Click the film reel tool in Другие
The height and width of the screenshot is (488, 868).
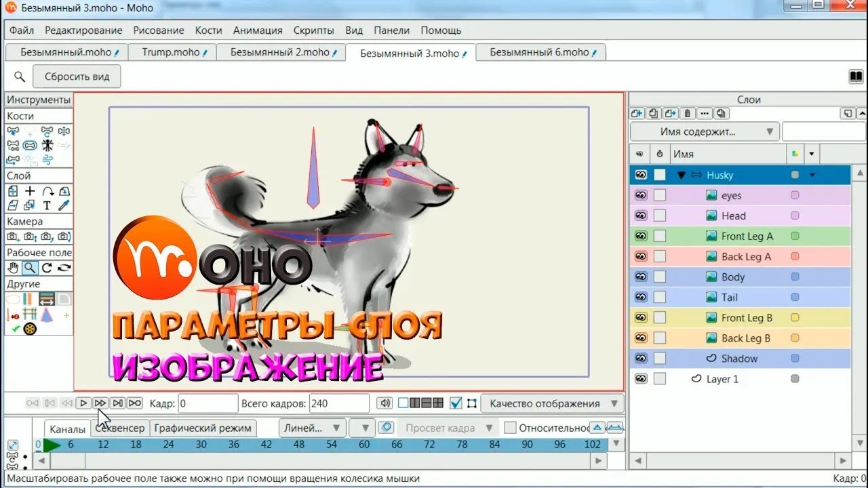30,329
